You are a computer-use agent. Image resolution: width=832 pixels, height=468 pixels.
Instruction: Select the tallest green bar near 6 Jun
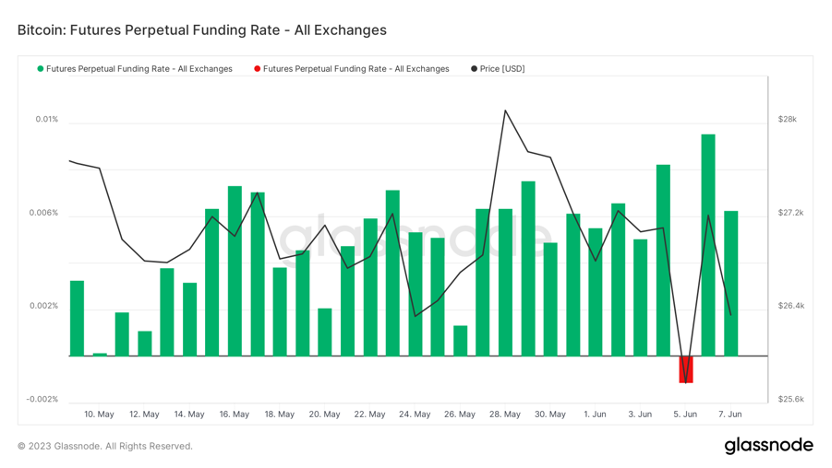click(x=708, y=245)
